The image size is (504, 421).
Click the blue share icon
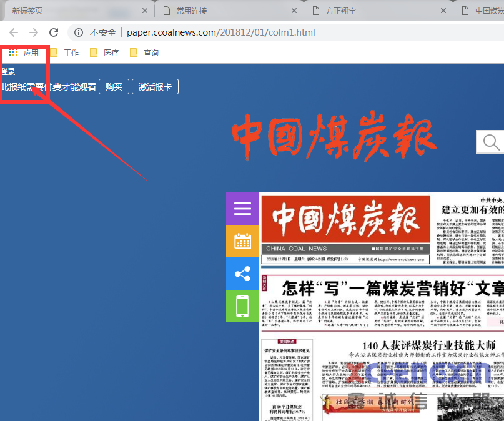click(242, 274)
